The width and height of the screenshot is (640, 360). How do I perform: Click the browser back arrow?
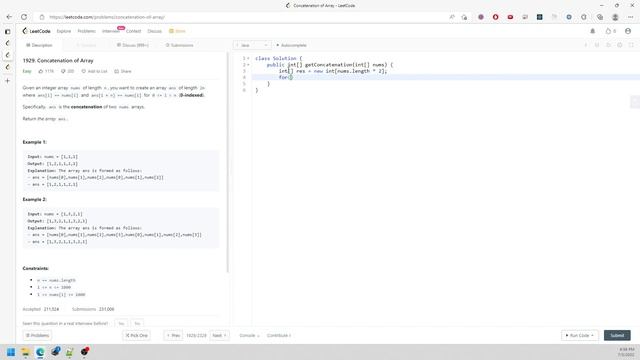(9, 17)
